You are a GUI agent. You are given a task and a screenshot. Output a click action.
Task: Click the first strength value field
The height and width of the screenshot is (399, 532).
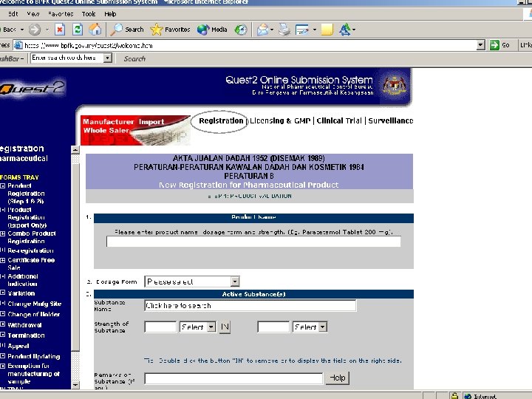[160, 327]
